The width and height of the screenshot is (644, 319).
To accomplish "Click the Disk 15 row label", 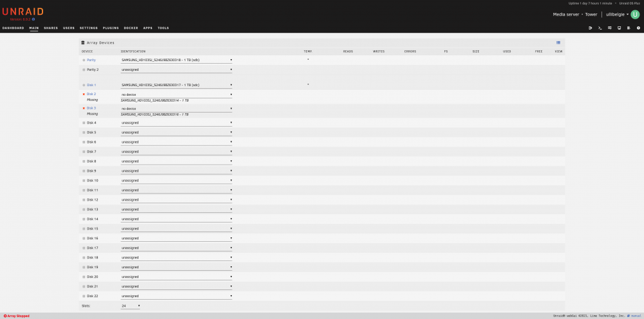I will click(92, 229).
